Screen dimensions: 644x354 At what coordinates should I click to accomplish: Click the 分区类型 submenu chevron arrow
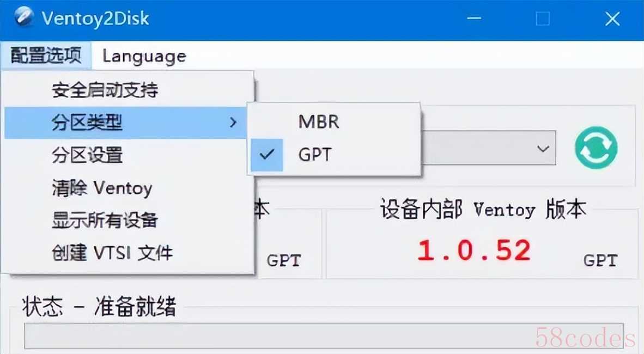click(x=233, y=122)
